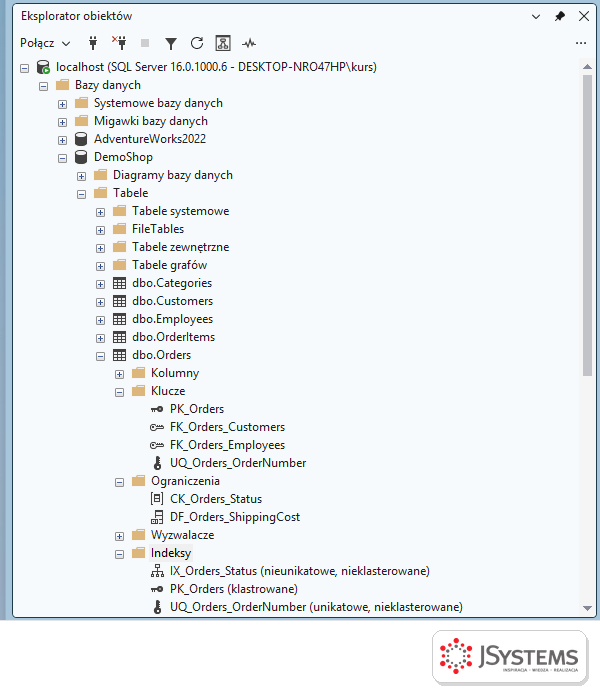Expand the AdventureWorks2022 database
The height and width of the screenshot is (692, 600).
(x=62, y=140)
